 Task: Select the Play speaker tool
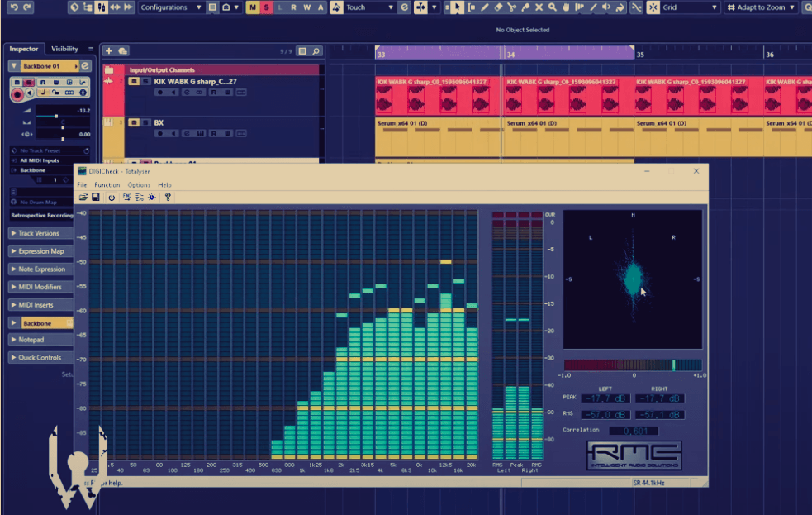(x=606, y=7)
